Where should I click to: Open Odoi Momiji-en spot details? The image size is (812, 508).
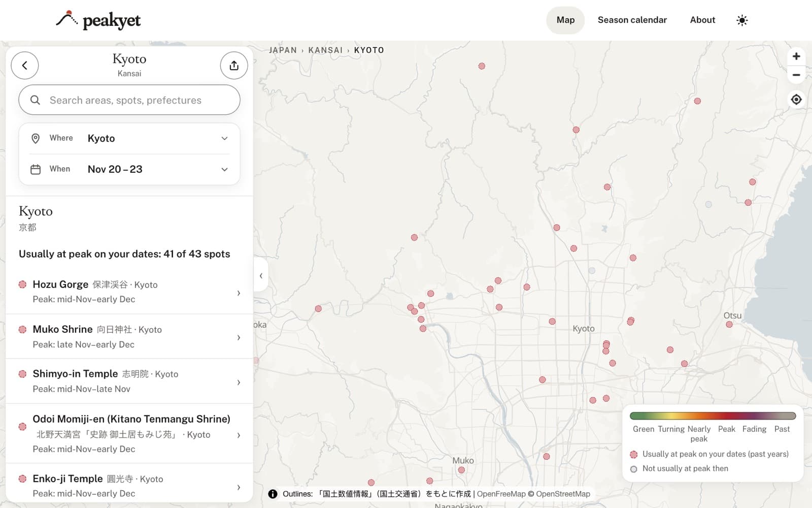coord(129,433)
